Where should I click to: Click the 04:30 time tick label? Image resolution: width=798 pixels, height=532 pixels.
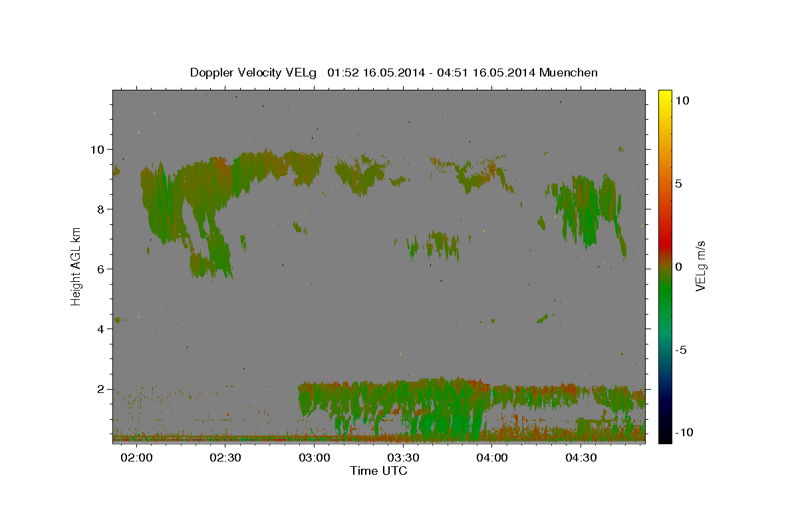click(581, 458)
